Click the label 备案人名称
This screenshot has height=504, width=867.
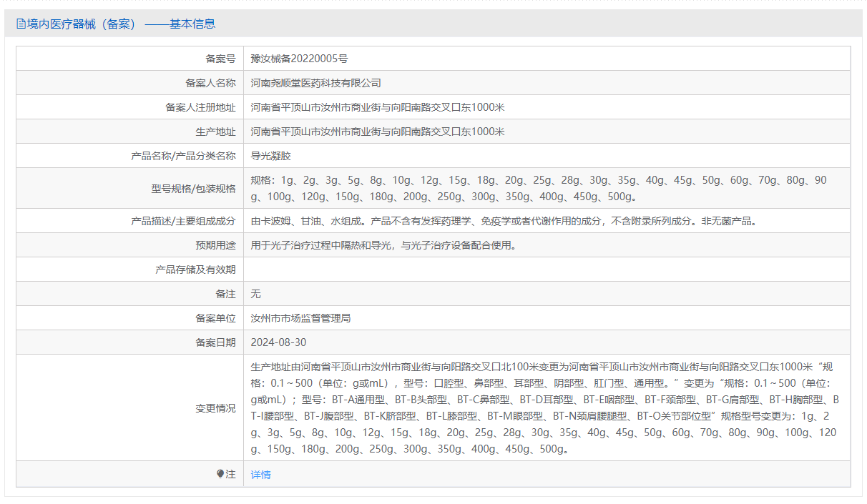pos(210,83)
